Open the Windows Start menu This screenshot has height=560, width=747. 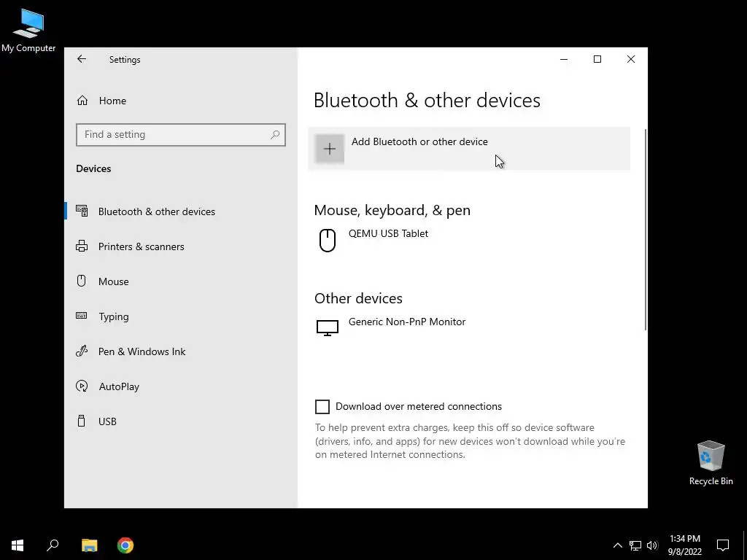pyautogui.click(x=18, y=545)
